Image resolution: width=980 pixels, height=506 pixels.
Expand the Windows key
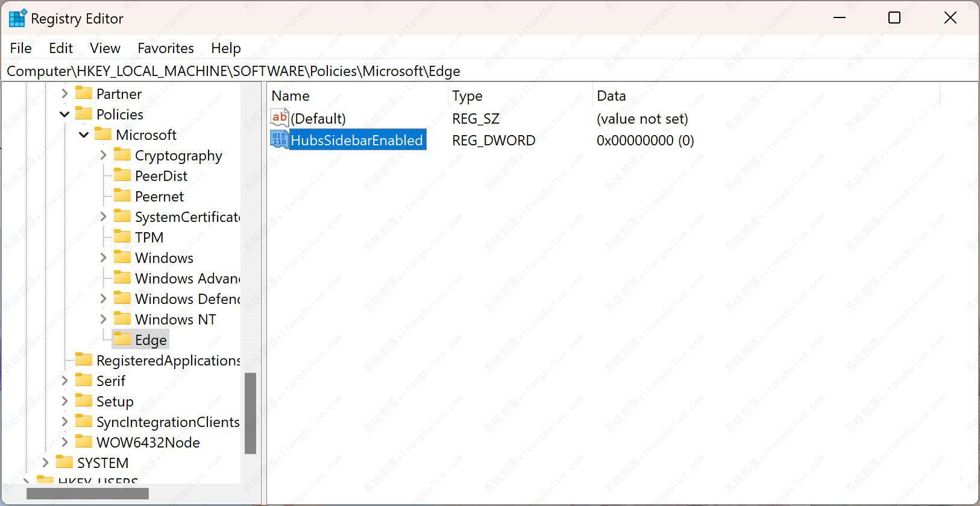[x=103, y=258]
